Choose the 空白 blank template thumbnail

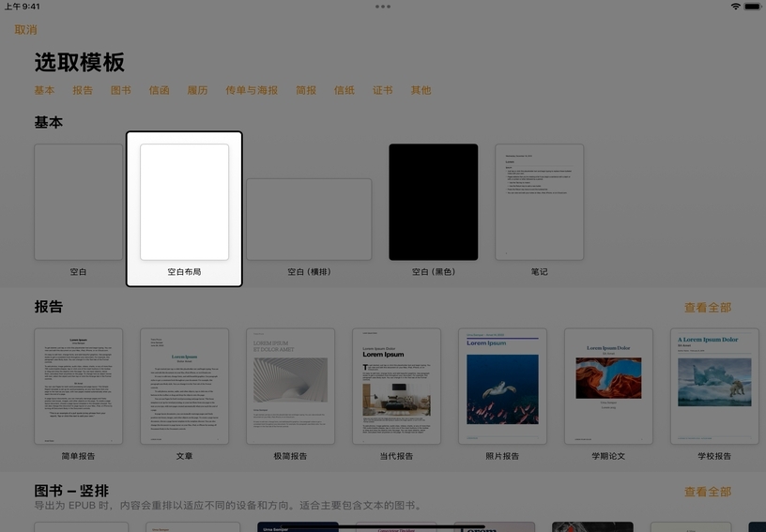78,202
